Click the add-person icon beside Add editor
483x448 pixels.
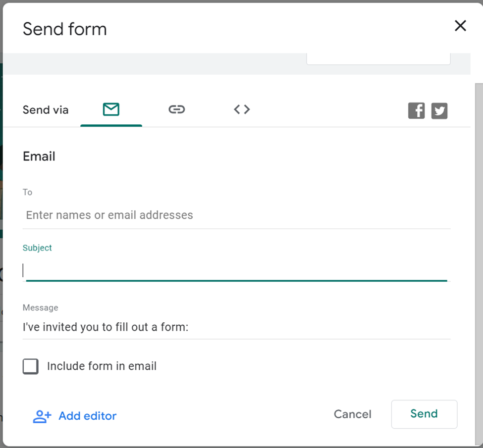[42, 416]
